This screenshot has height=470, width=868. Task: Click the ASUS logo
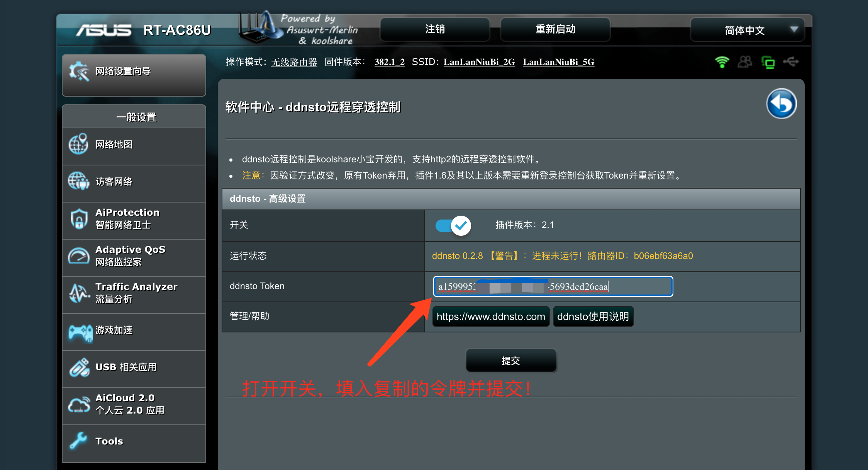tap(103, 30)
